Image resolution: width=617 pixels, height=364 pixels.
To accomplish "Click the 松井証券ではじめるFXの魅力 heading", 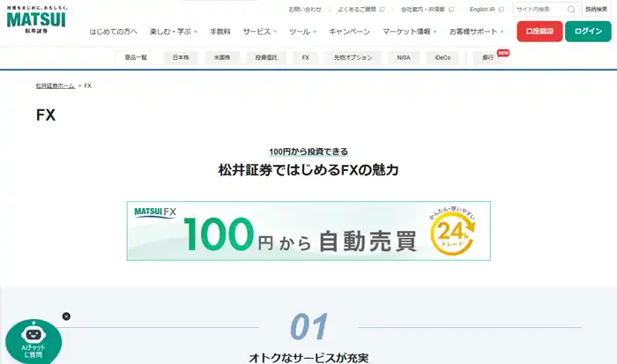I will point(308,170).
